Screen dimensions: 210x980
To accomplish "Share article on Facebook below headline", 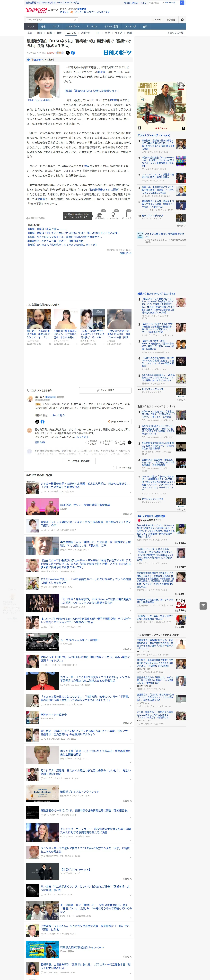I will (x=73, y=53).
